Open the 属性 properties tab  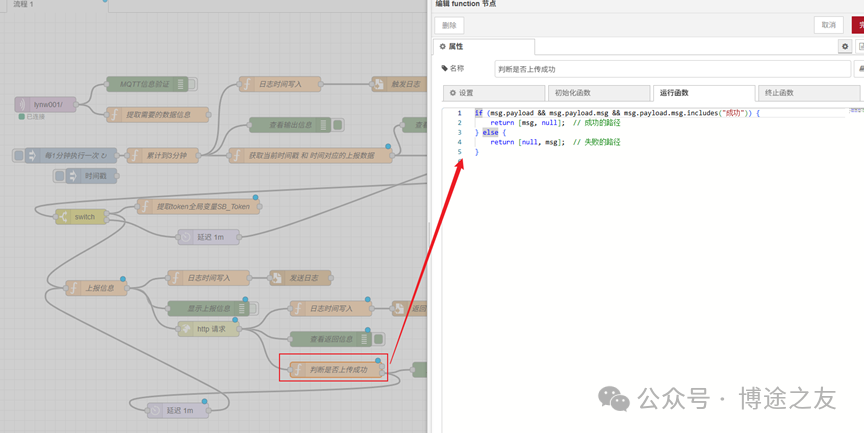tap(484, 47)
